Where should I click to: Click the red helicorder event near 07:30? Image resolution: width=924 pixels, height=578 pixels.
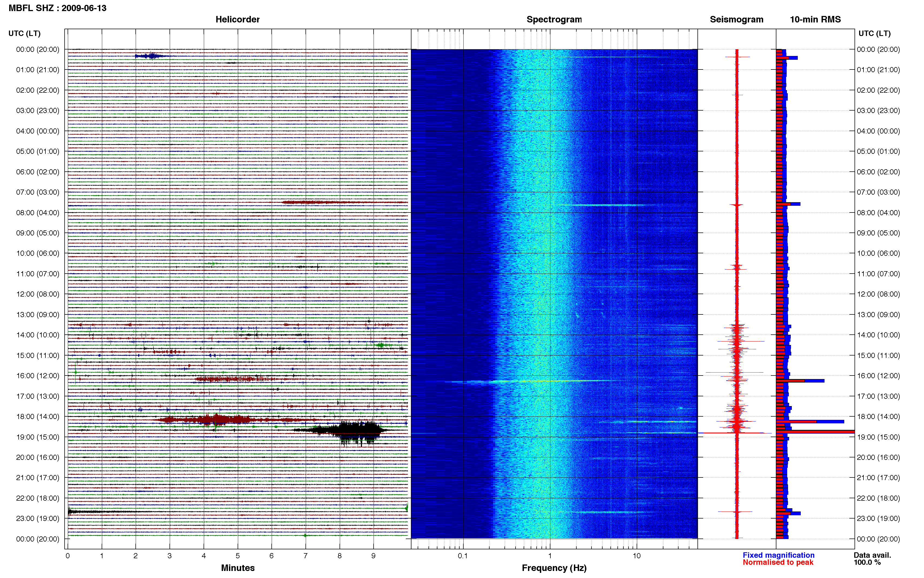tap(344, 202)
